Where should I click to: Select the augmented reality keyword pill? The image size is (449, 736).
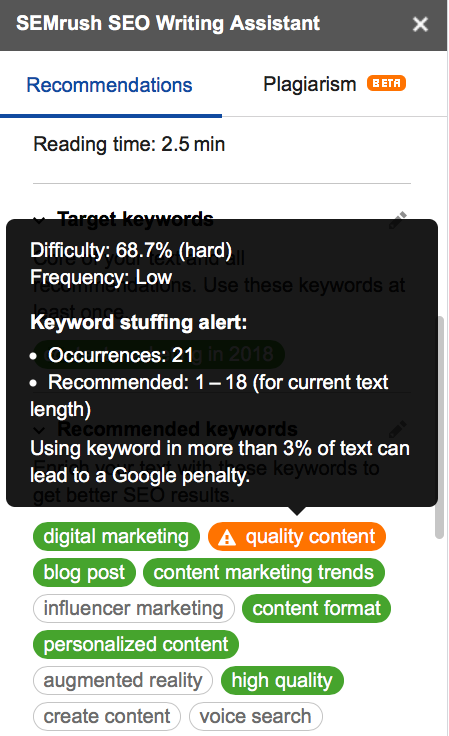tap(123, 680)
